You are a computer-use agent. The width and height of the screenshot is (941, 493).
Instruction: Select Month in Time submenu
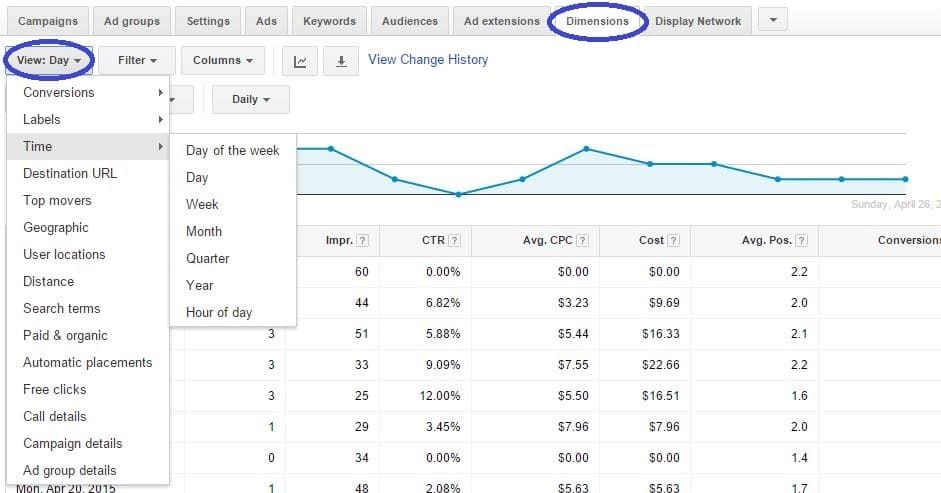click(x=233, y=232)
